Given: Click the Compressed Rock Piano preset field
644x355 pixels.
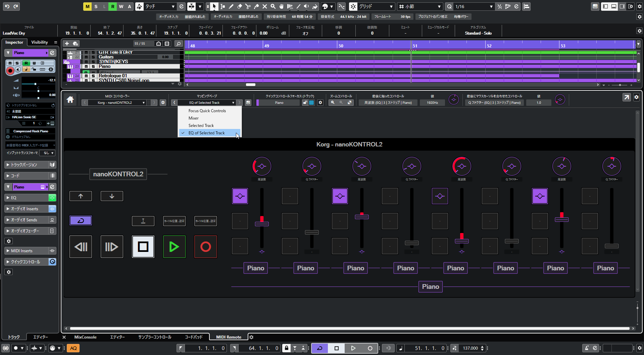Looking at the screenshot, I should [x=31, y=131].
